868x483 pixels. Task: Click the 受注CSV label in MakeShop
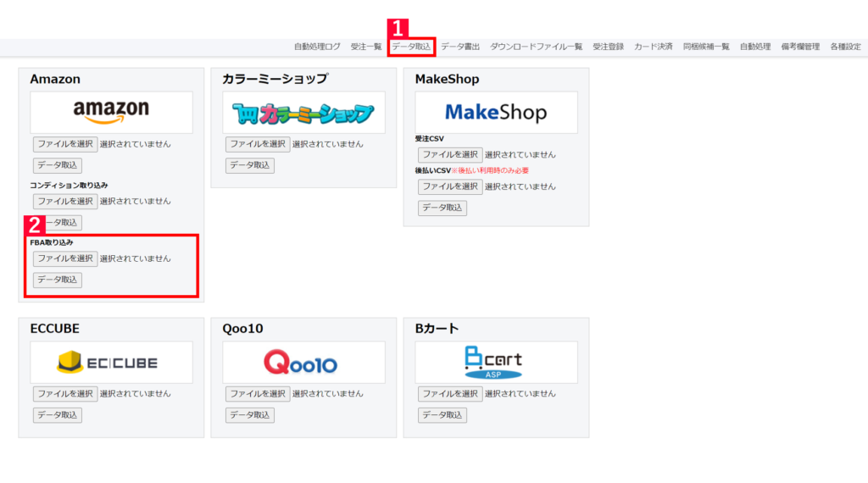(x=429, y=139)
